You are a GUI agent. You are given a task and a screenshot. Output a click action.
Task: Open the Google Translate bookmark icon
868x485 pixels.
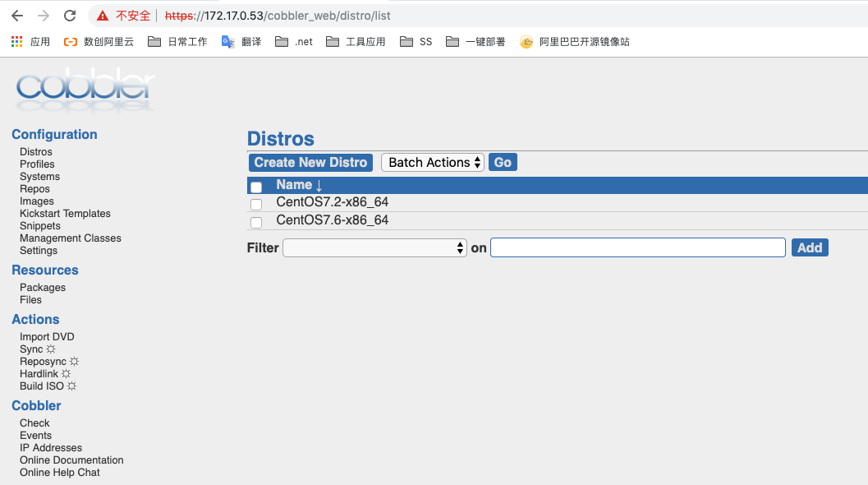tap(228, 41)
